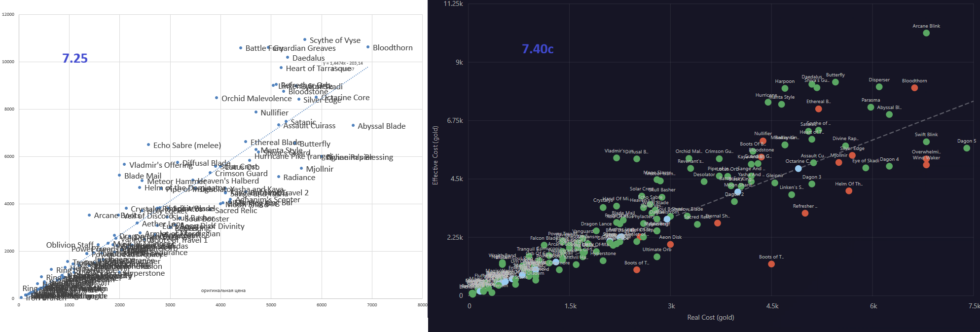This screenshot has height=332, width=980.
Task: Click the Real Cost (gold) axis title
Action: (x=710, y=317)
